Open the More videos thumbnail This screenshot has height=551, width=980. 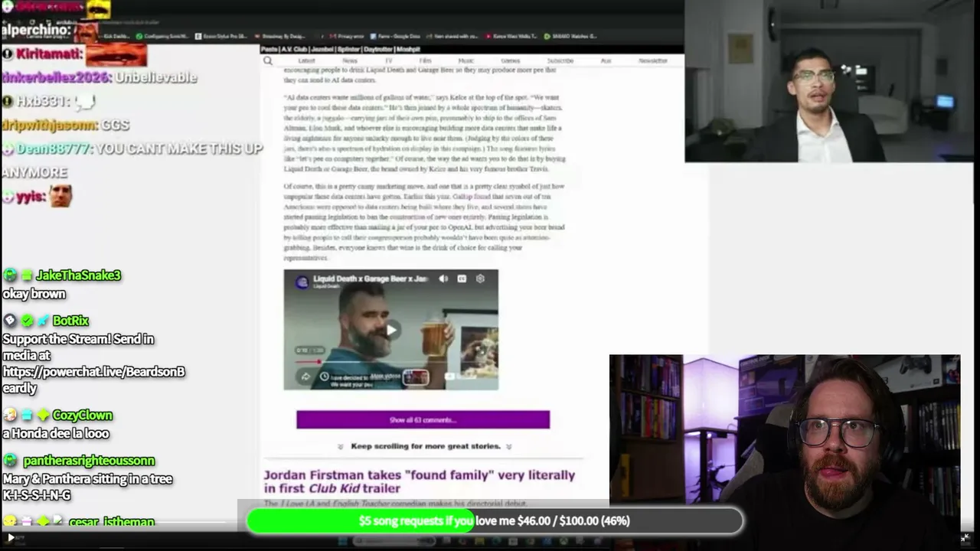click(416, 377)
